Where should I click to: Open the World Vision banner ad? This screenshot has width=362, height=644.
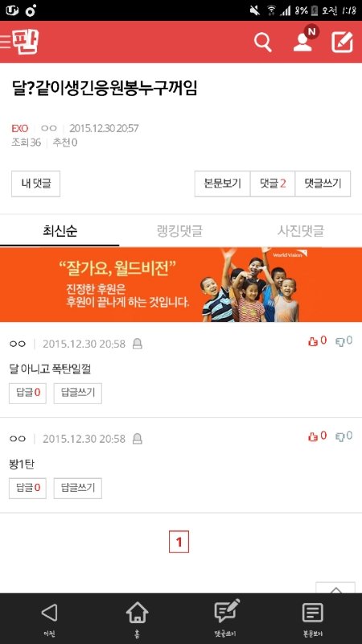click(x=181, y=285)
